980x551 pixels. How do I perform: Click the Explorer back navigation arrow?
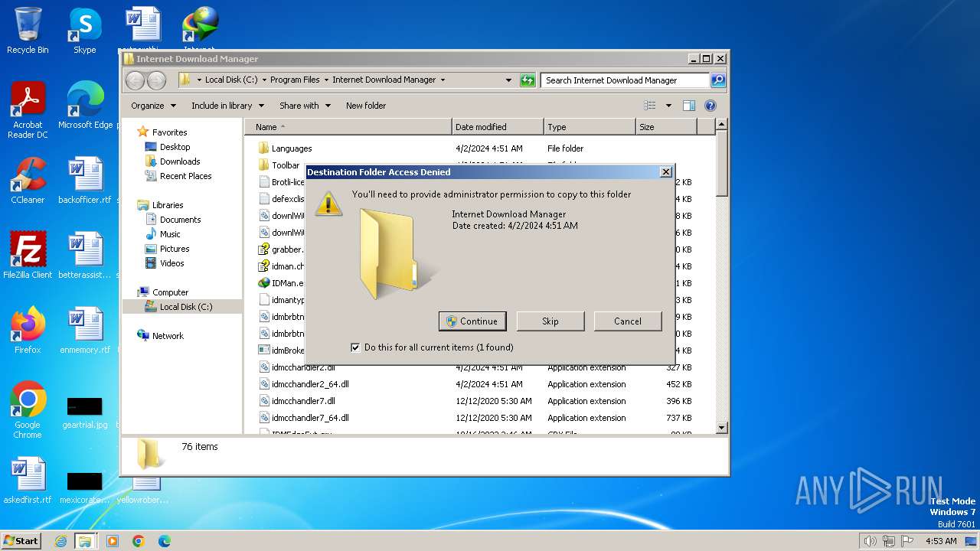pos(135,80)
